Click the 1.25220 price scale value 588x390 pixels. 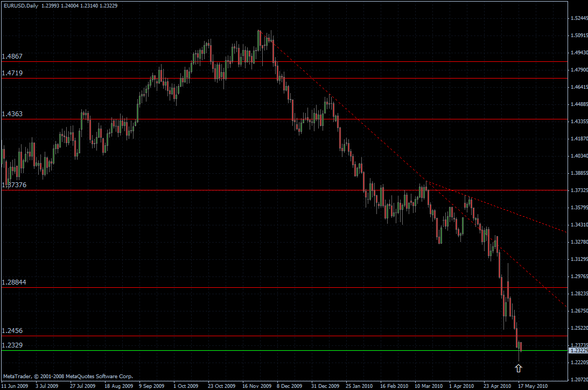[579, 328]
